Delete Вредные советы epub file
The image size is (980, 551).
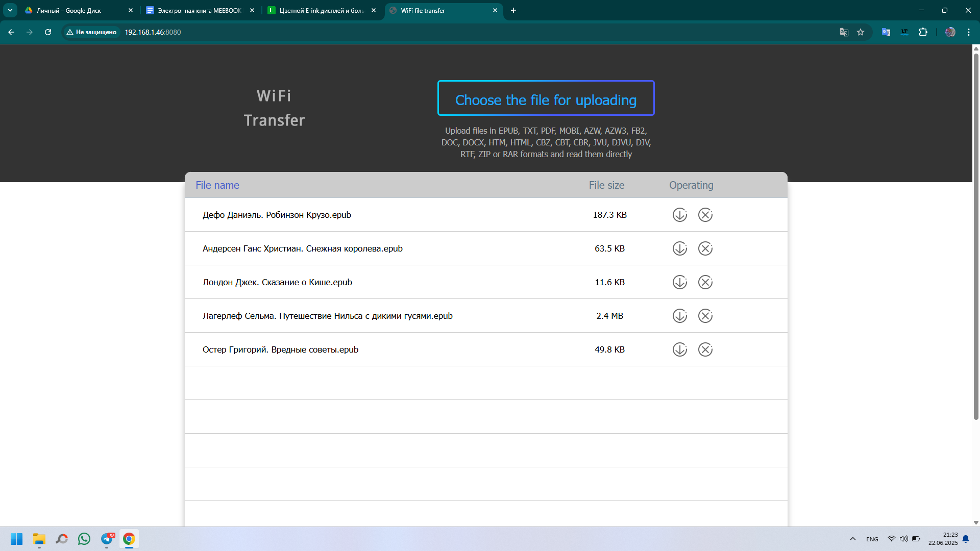tap(705, 349)
